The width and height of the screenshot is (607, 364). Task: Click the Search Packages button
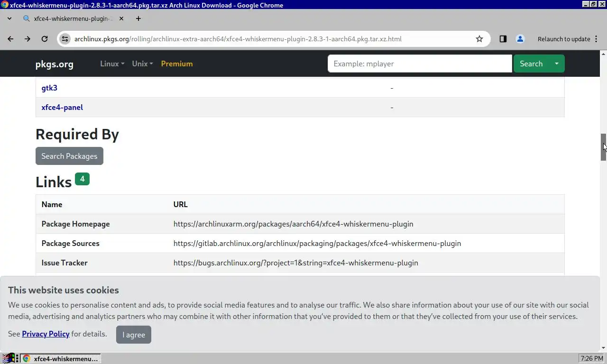(69, 156)
